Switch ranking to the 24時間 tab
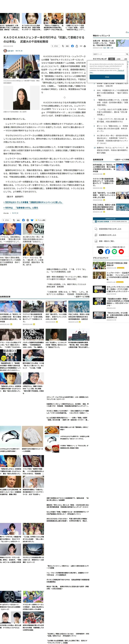 tap(118, 59)
